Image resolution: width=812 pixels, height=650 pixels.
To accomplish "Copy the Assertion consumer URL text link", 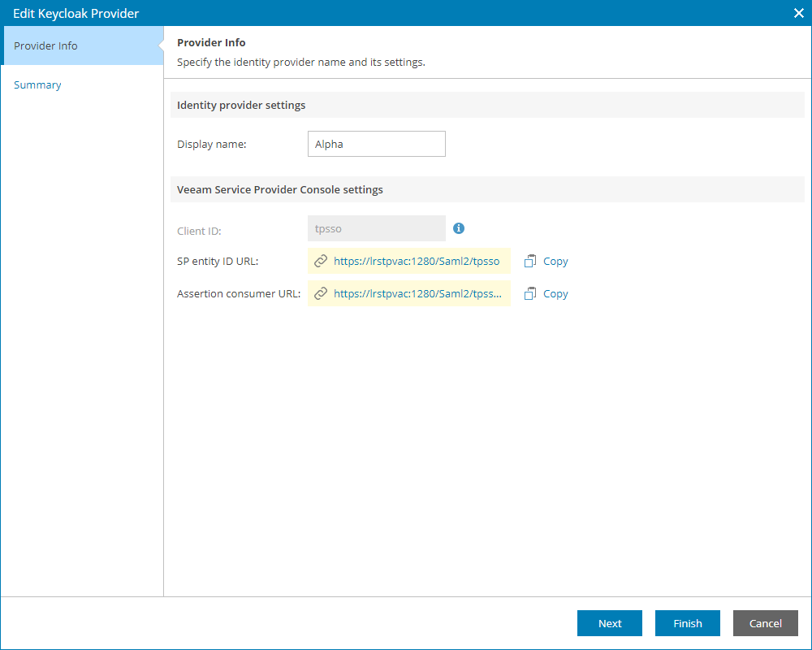I will click(x=555, y=294).
